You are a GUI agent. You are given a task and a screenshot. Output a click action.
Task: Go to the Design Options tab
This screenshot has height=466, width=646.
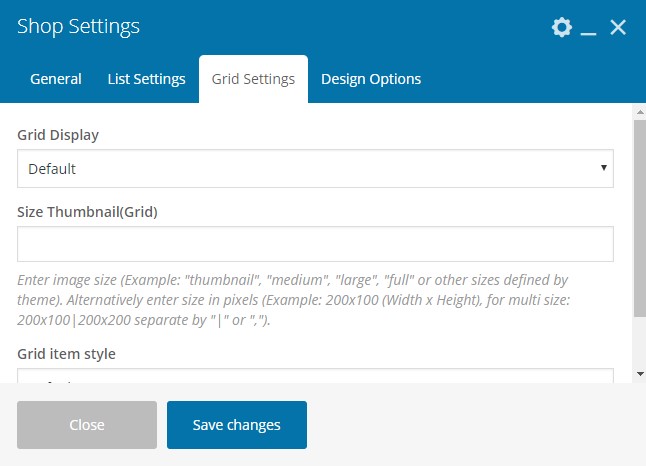point(371,79)
